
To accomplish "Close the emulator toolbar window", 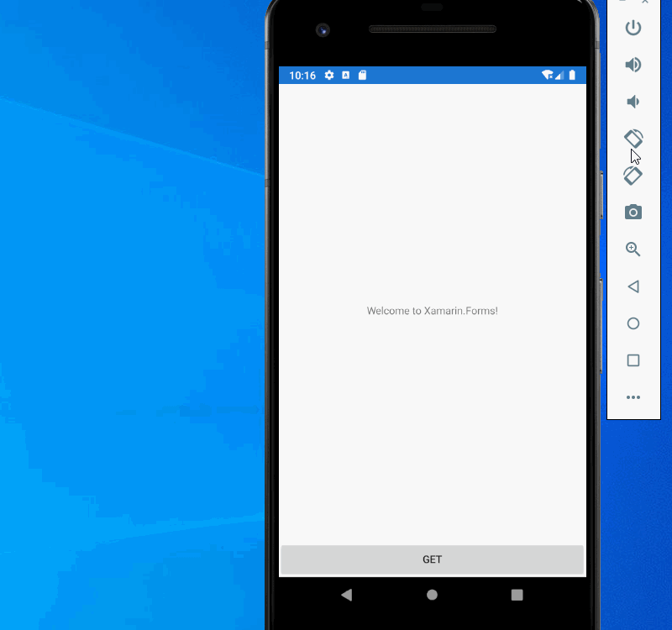I will pos(645,2).
